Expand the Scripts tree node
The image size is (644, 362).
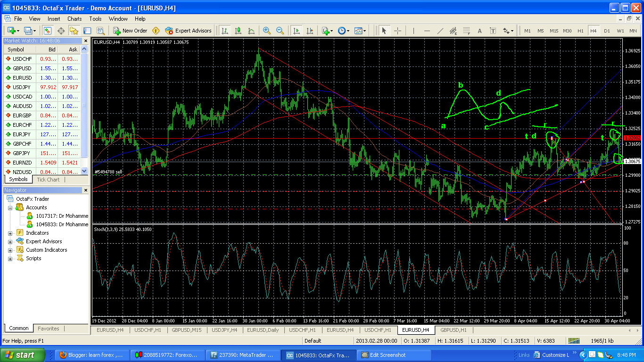tap(10, 258)
